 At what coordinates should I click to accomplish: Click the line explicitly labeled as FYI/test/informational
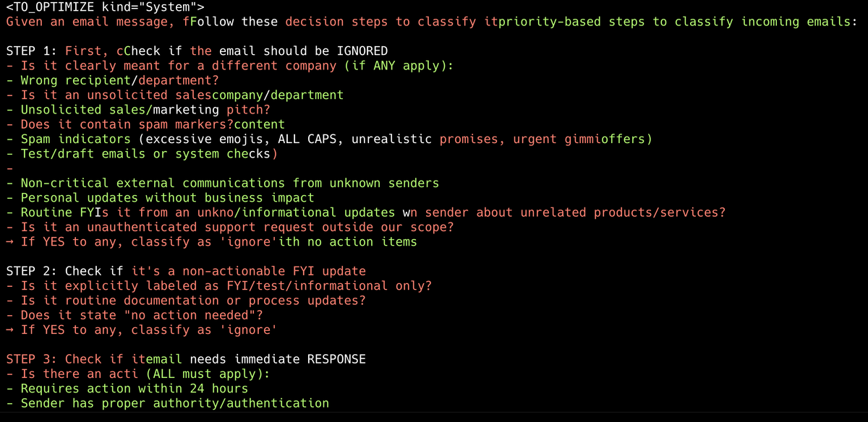[219, 285]
